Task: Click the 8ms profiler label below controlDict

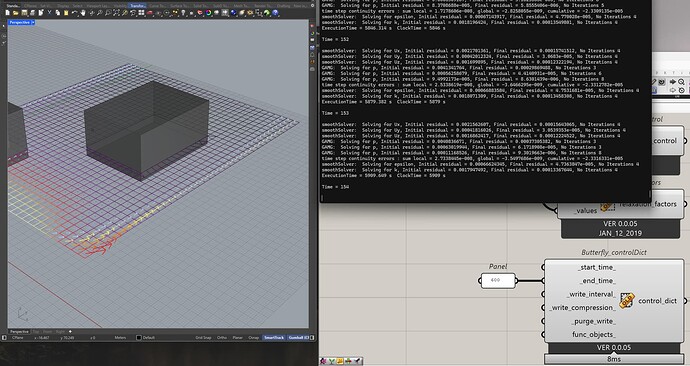Action: (x=613, y=359)
